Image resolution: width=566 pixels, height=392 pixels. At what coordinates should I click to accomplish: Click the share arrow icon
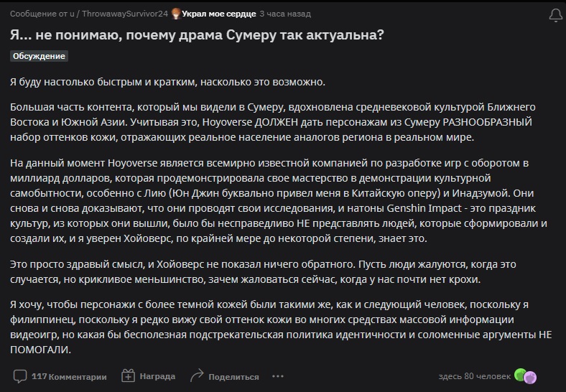click(x=198, y=375)
